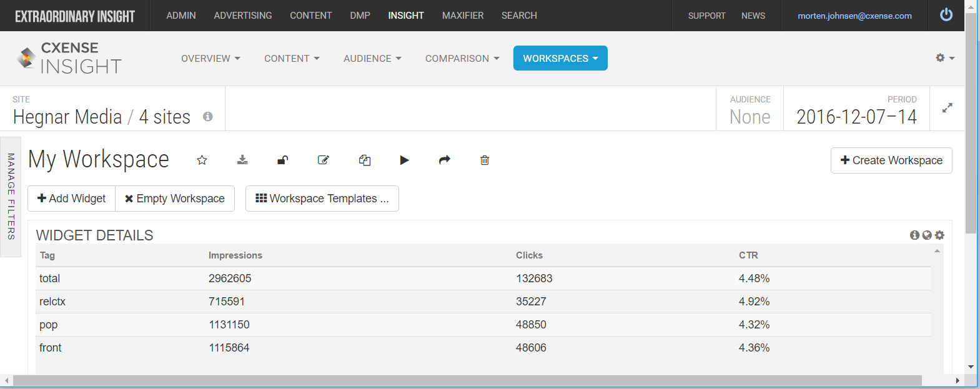980x389 pixels.
Task: Open the widget info icon
Action: (x=914, y=235)
